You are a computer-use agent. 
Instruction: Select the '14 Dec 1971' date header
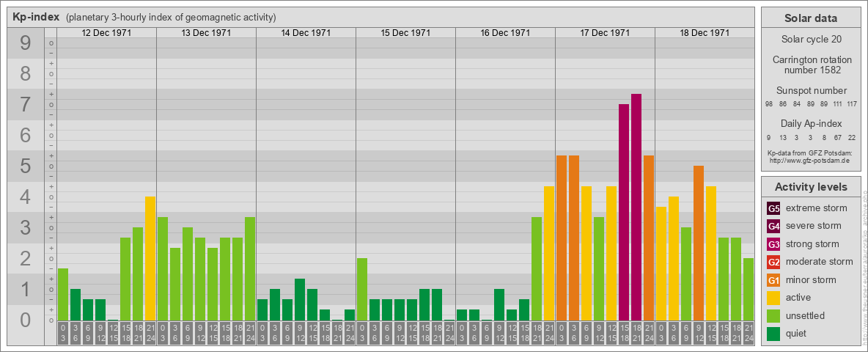306,33
